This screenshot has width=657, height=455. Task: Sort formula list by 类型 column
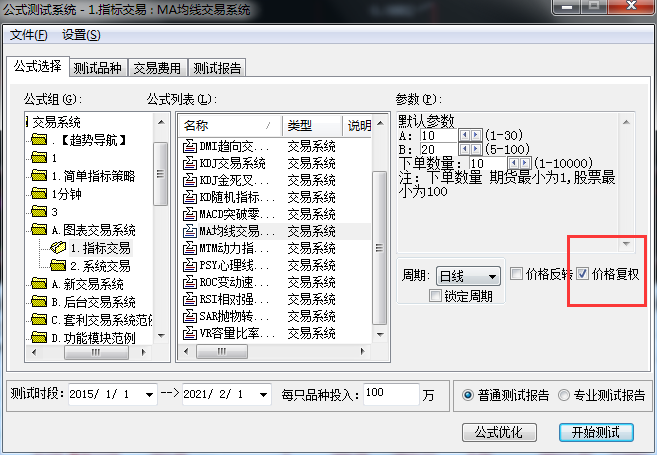(312, 125)
